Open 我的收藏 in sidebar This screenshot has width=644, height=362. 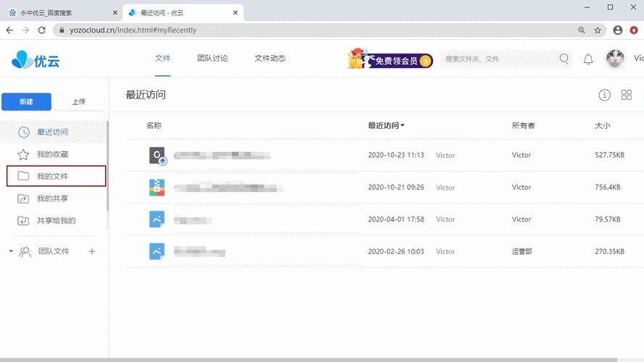click(53, 154)
